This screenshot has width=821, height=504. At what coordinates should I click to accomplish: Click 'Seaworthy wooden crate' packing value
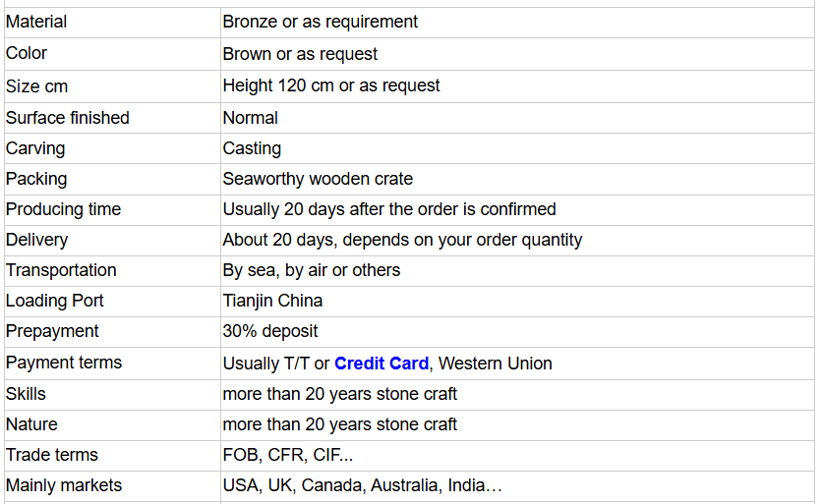(x=318, y=179)
